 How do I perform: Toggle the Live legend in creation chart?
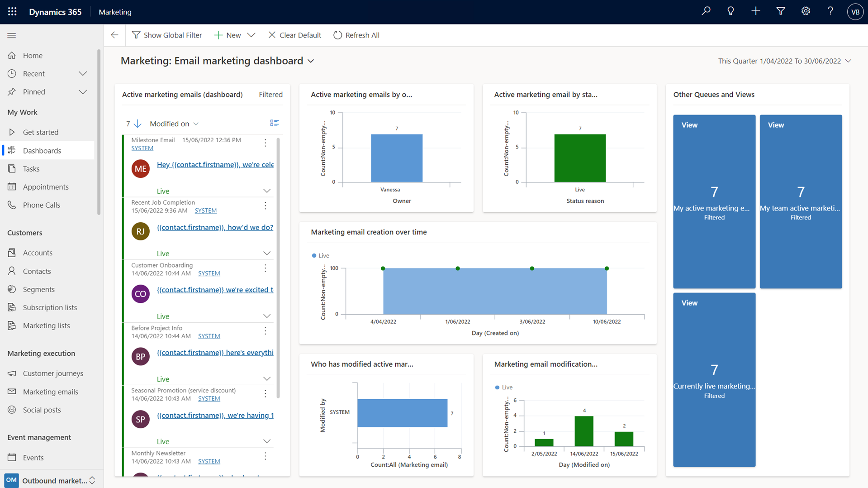320,256
